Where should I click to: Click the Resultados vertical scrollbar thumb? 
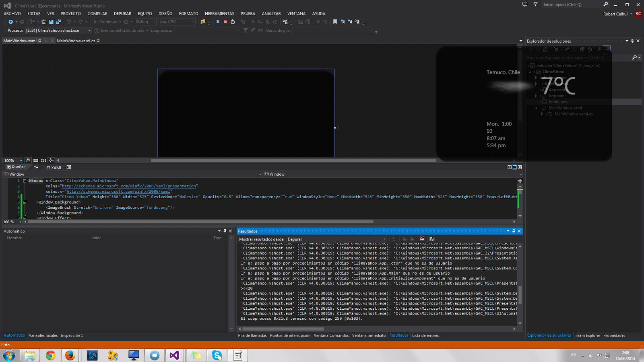coord(520,294)
